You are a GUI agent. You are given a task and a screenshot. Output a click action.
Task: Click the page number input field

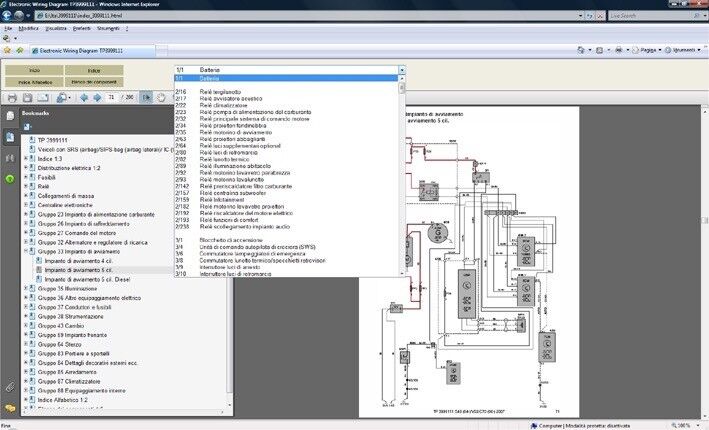(x=112, y=97)
